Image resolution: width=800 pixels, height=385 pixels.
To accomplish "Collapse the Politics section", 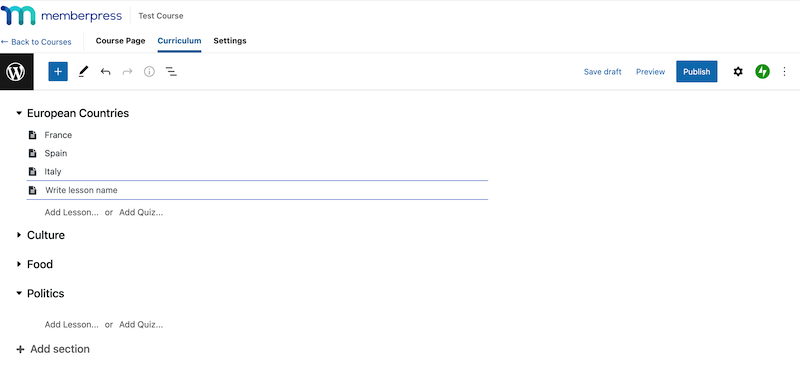I will (x=19, y=293).
